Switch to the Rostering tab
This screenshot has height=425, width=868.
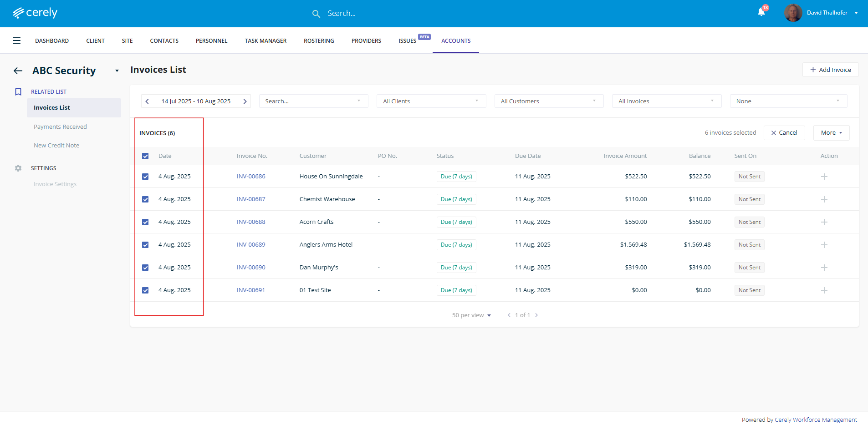[x=319, y=40]
